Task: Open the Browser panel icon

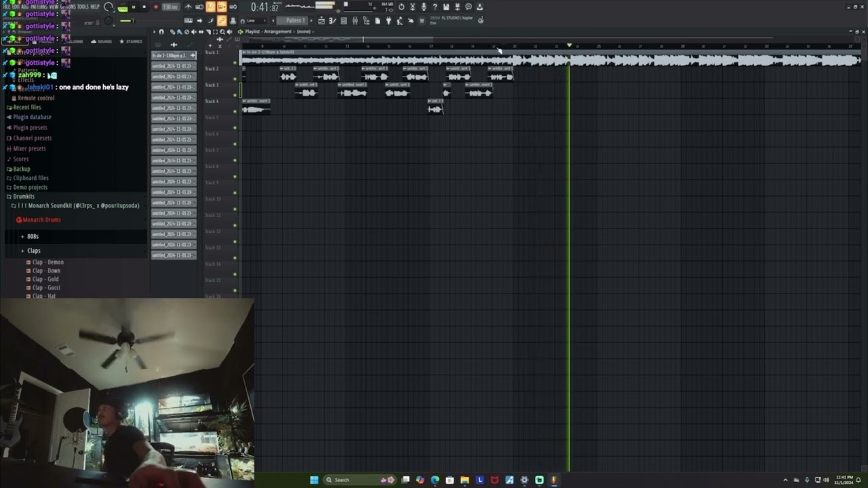Action: (366, 20)
